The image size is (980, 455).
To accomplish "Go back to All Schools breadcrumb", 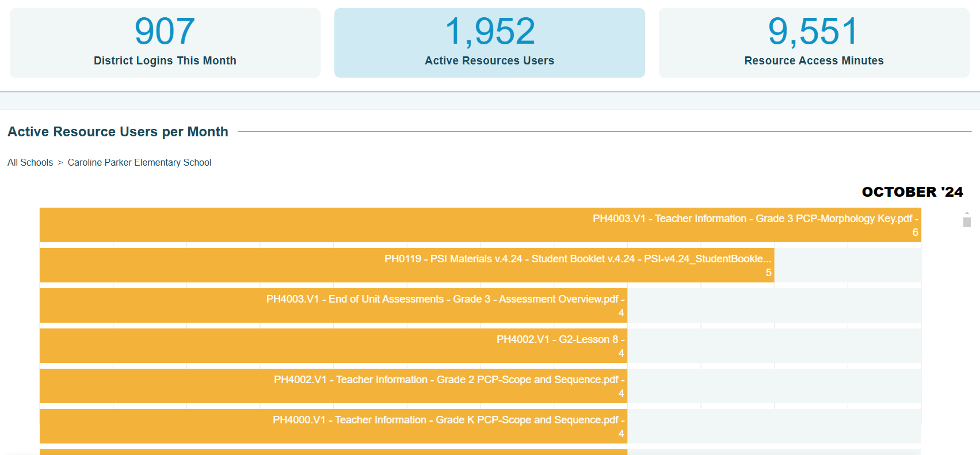I will [30, 162].
